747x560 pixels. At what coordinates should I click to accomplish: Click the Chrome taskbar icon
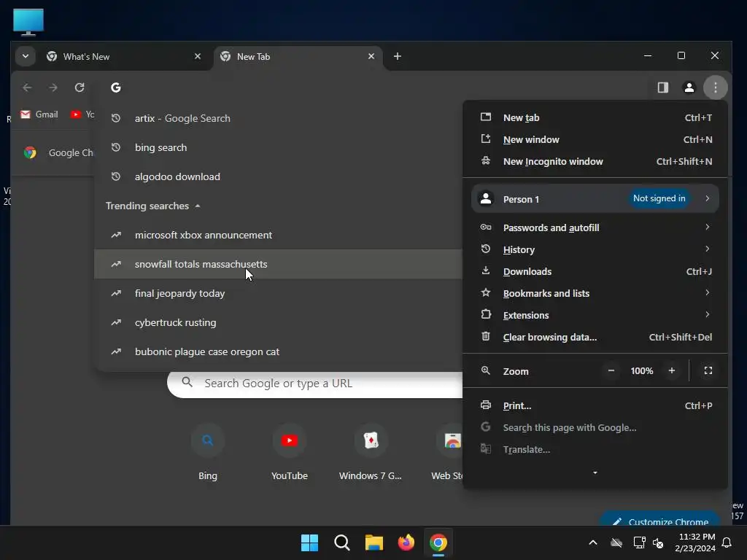438,542
